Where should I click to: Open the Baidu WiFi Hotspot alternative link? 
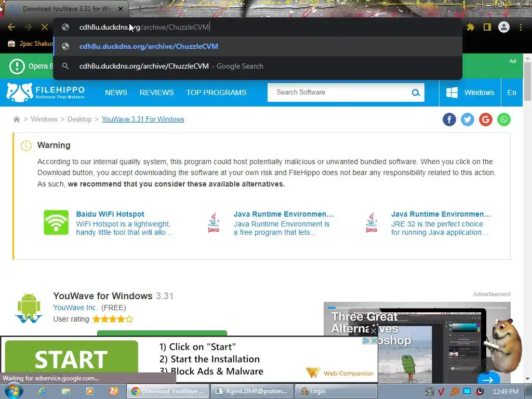click(x=110, y=214)
